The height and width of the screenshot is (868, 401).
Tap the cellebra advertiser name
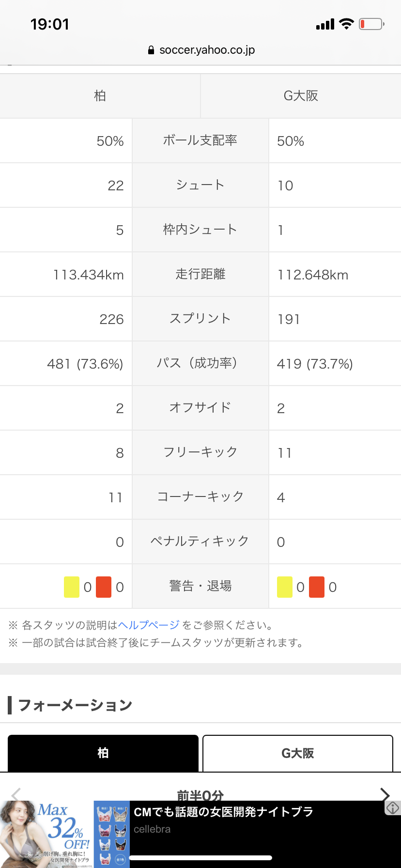pos(152,829)
